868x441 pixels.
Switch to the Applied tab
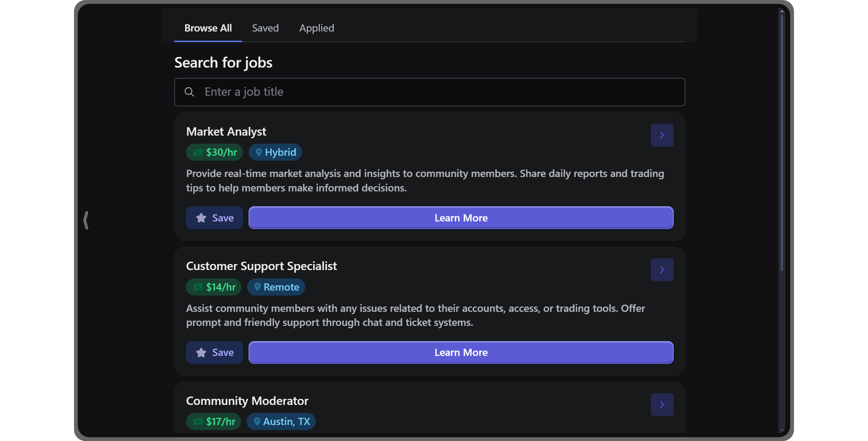(316, 28)
